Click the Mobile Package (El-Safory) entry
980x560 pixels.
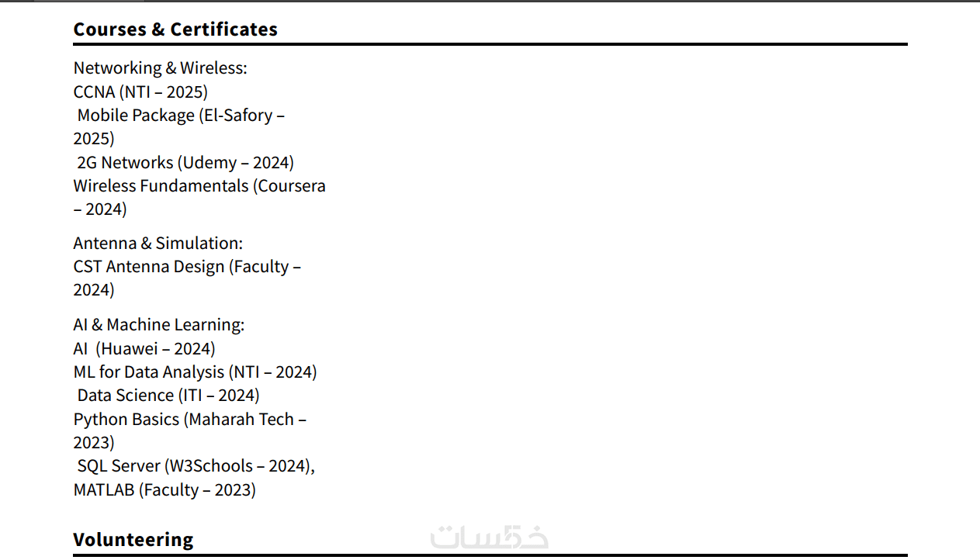click(x=181, y=116)
